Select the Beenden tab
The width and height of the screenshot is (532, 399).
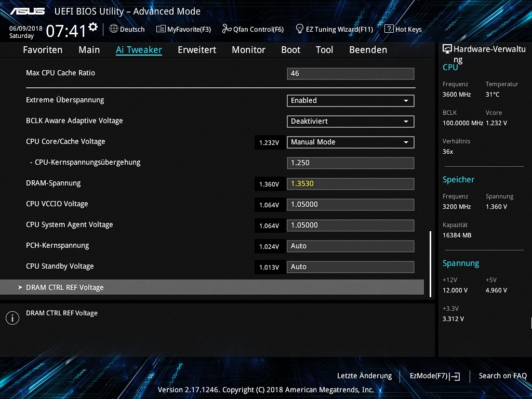point(368,50)
